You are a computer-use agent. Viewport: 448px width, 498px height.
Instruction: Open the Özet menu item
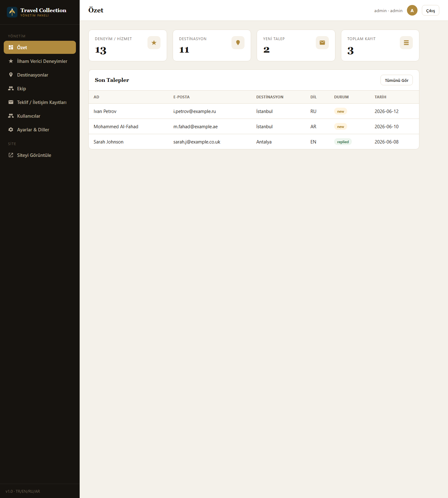point(40,47)
